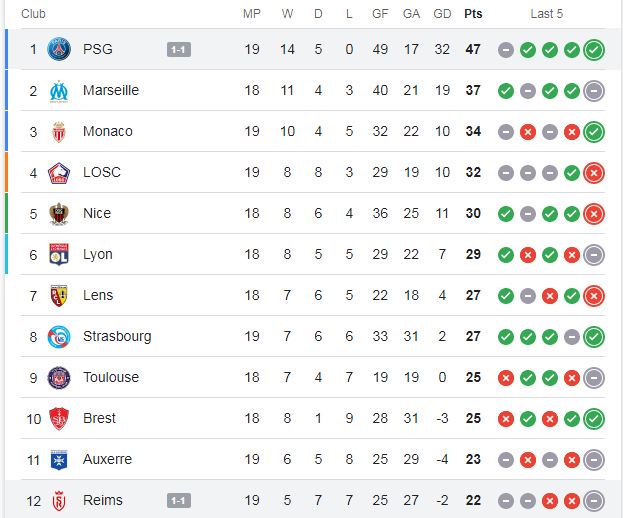
Task: Click PSG's most recent win result icon
Action: point(594,50)
